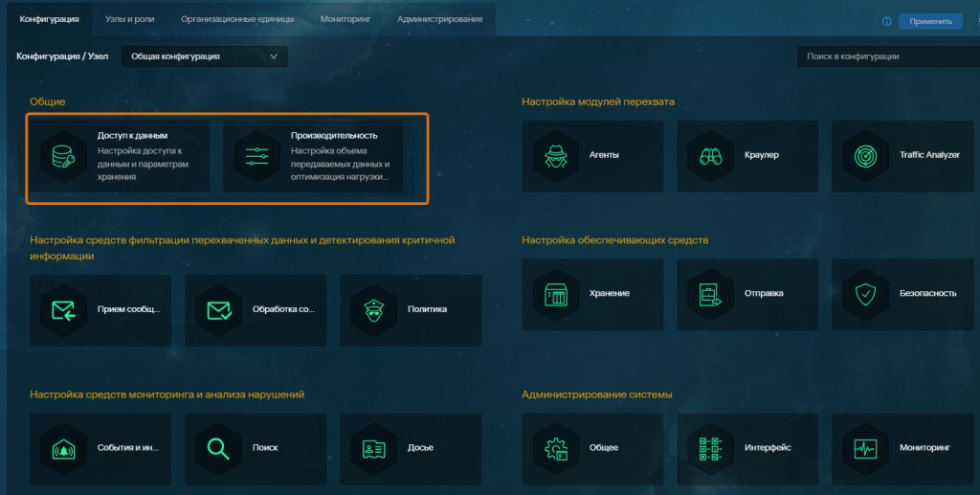This screenshot has width=980, height=495.
Task: Open the Производительность sliders icon
Action: pyautogui.click(x=257, y=156)
